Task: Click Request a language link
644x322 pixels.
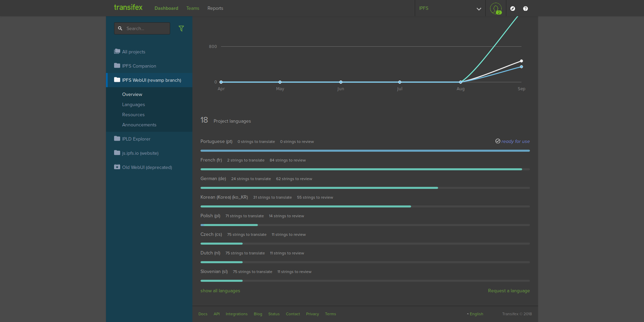Action: (509, 291)
